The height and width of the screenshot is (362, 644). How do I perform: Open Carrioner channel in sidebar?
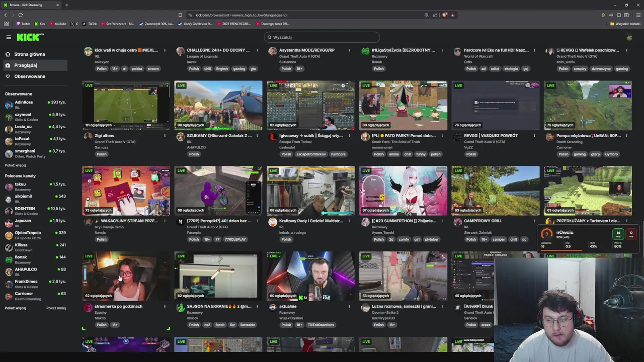click(x=35, y=296)
